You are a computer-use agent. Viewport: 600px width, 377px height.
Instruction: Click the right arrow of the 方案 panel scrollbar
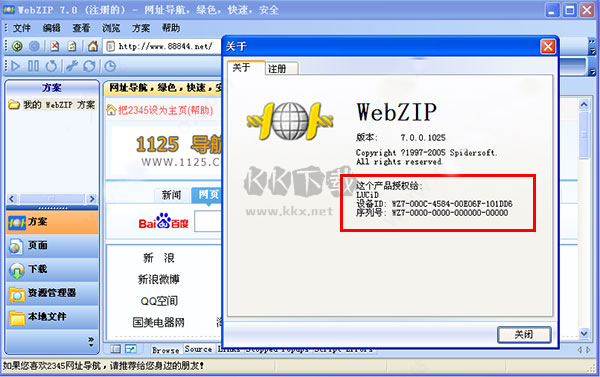pos(91,199)
